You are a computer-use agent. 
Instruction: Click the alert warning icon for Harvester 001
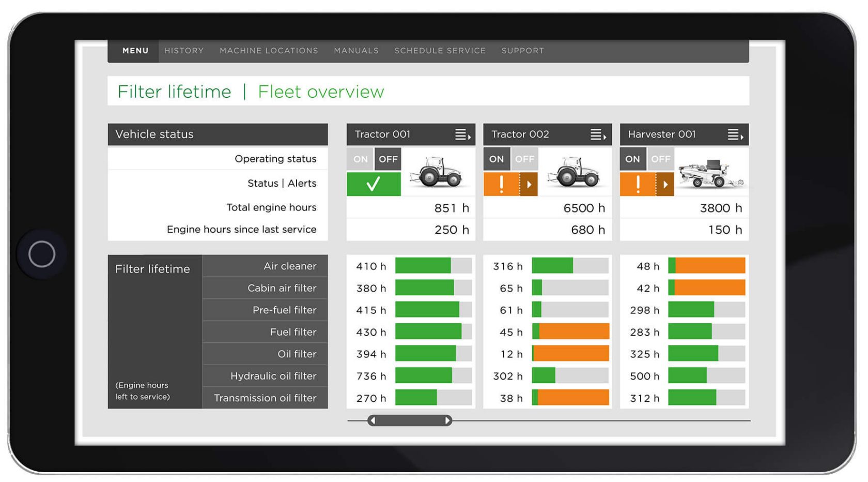638,183
